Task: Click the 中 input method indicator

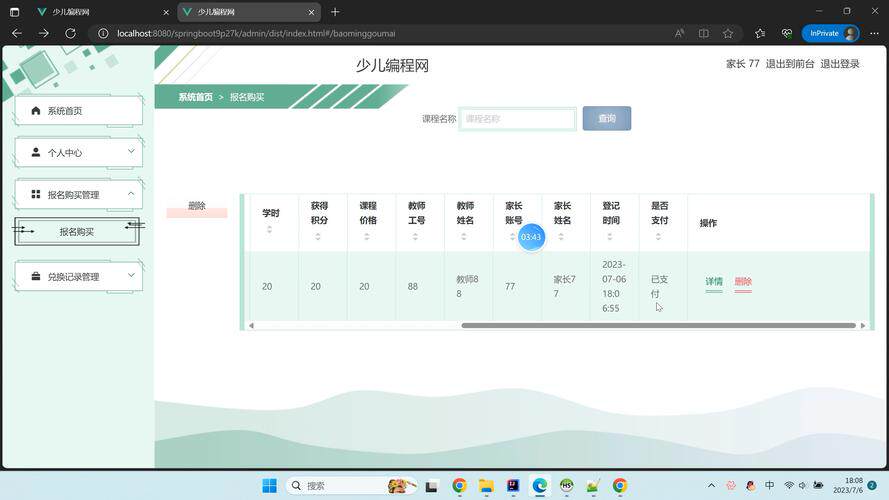Action: click(769, 485)
